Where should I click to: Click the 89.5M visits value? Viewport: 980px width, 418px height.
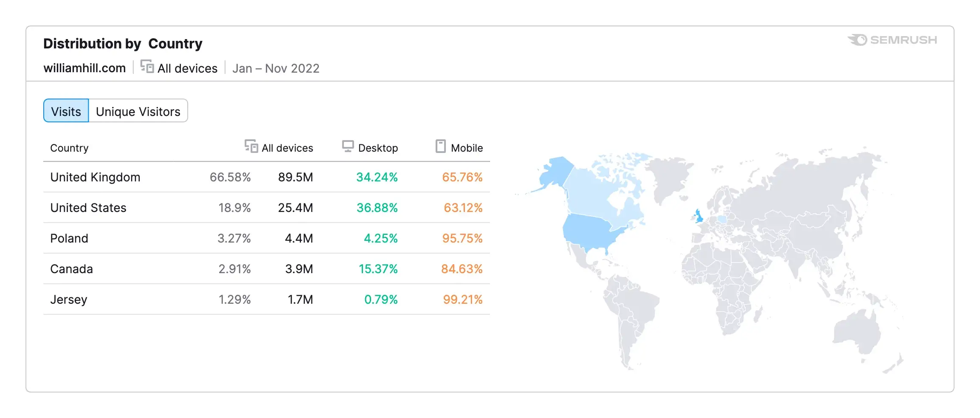(x=296, y=177)
